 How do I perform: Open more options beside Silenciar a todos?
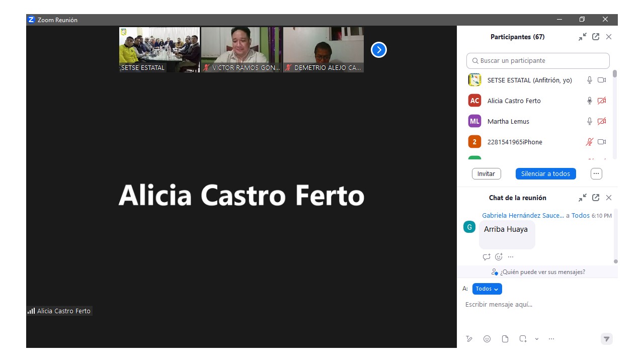[x=596, y=173]
